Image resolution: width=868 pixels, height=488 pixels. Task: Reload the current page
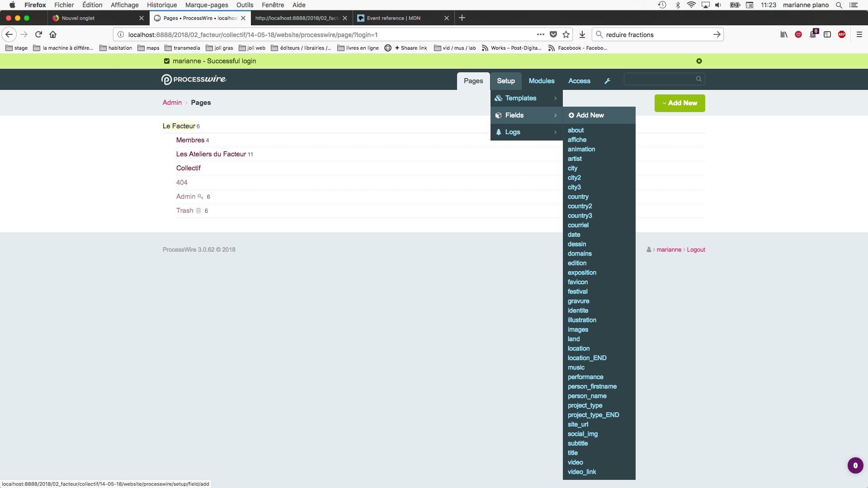(38, 34)
